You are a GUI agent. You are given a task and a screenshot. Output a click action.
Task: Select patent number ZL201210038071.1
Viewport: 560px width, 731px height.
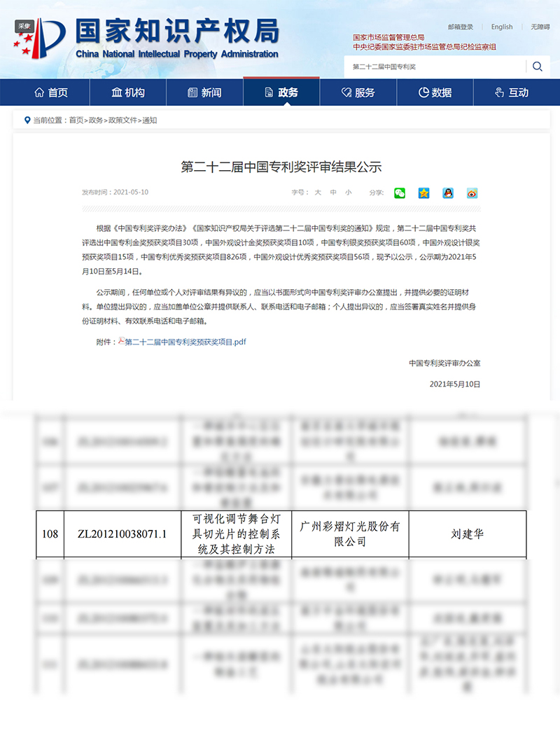(x=122, y=534)
